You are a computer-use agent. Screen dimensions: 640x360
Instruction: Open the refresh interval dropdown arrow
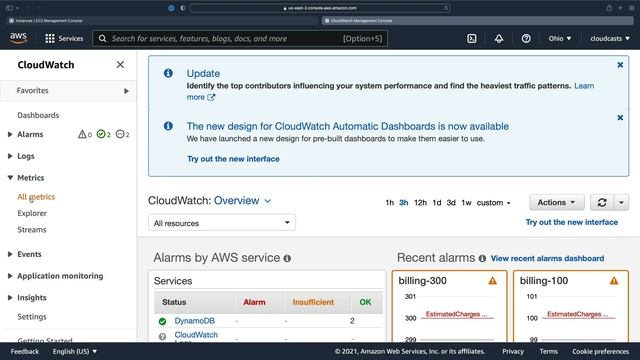[621, 202]
